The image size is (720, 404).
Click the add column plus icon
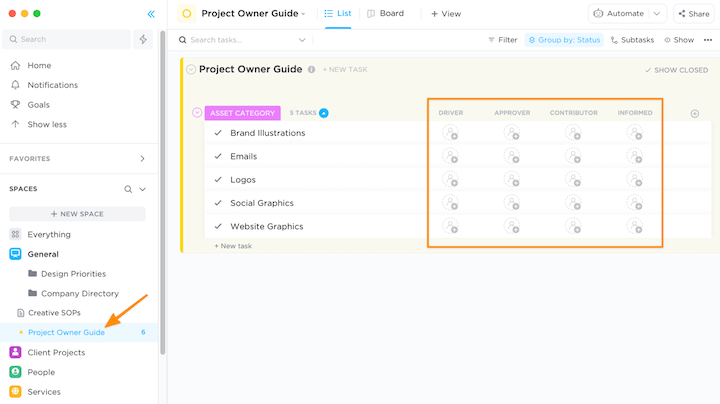pos(695,113)
